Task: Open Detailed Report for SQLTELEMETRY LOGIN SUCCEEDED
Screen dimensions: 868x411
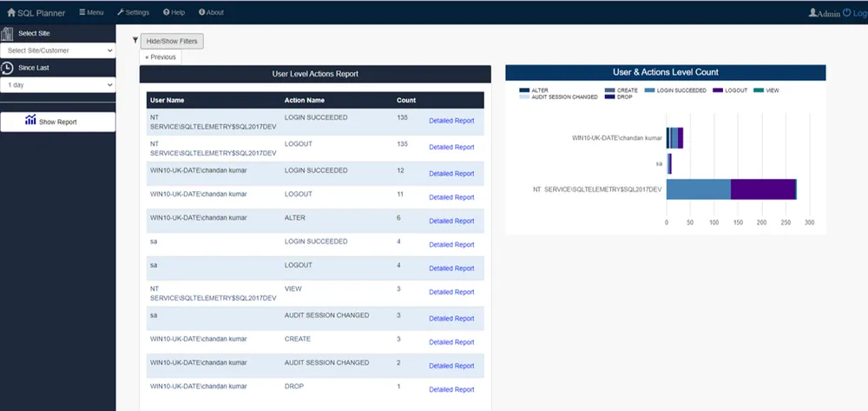Action: click(451, 120)
